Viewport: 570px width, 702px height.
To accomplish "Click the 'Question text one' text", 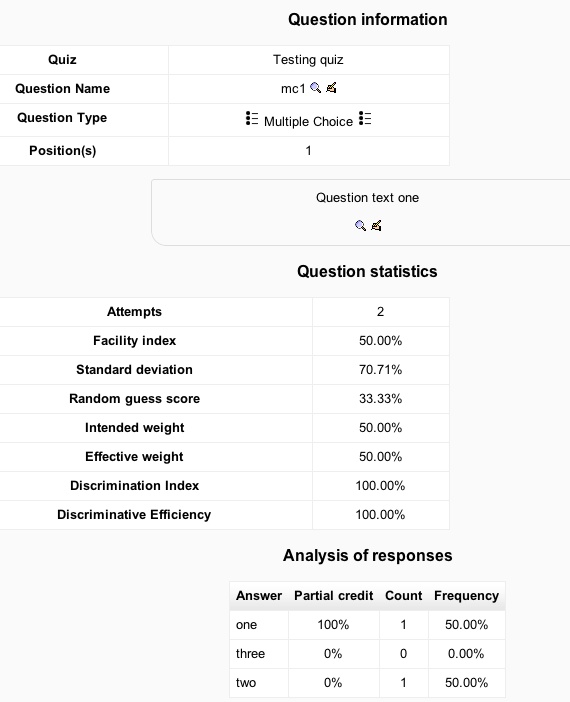I will (x=368, y=198).
